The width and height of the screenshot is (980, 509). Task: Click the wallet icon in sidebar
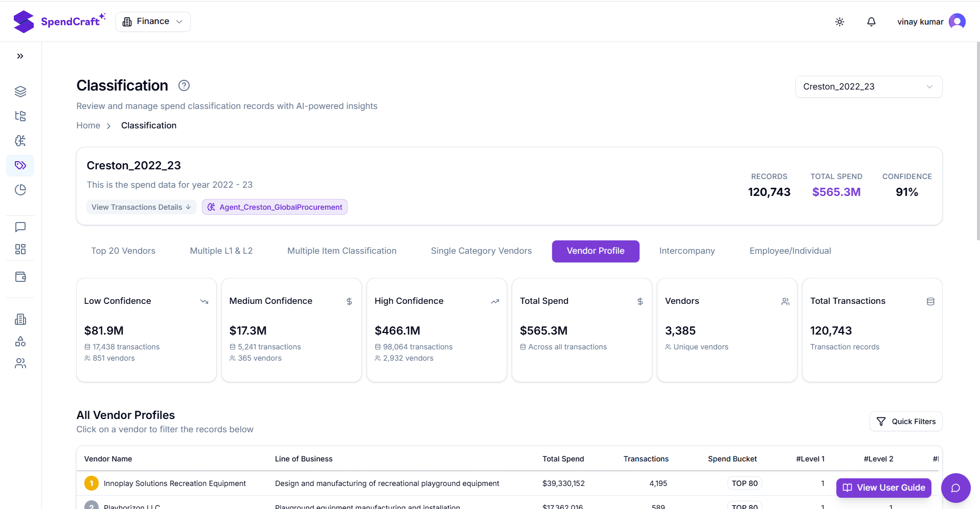click(20, 277)
